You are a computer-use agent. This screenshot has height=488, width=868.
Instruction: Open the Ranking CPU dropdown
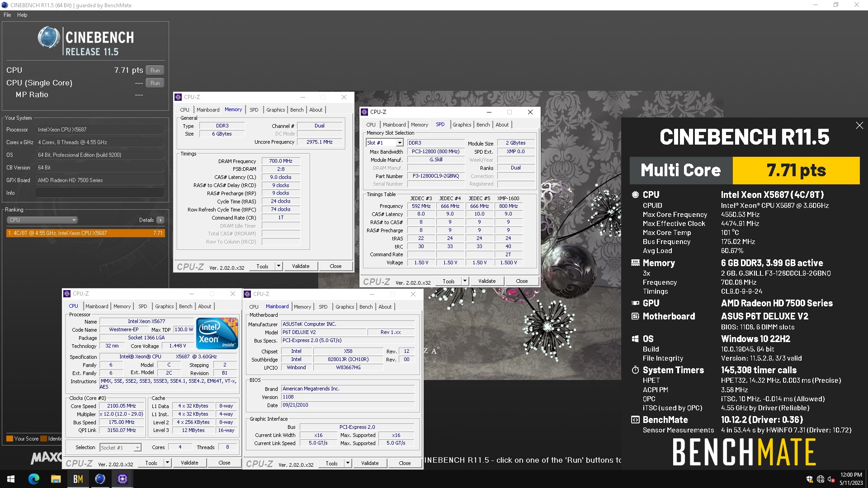point(42,220)
